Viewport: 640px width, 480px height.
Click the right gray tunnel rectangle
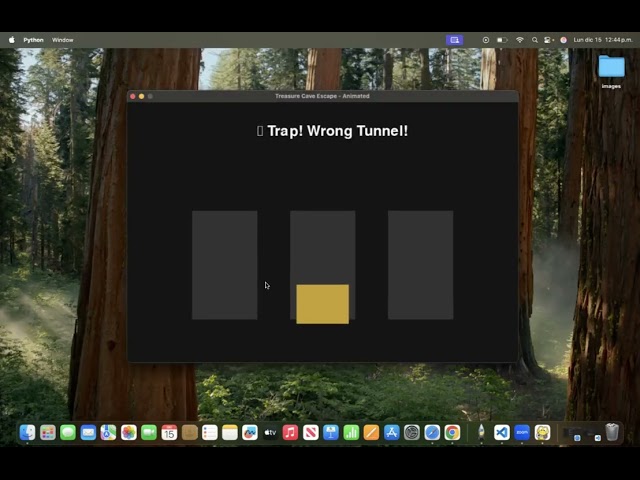(420, 265)
